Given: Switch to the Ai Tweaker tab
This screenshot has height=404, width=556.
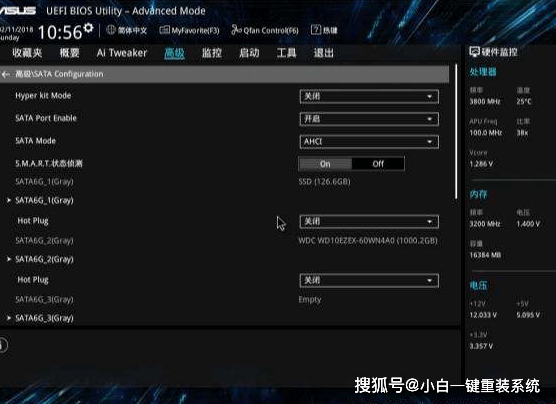Looking at the screenshot, I should tap(122, 53).
